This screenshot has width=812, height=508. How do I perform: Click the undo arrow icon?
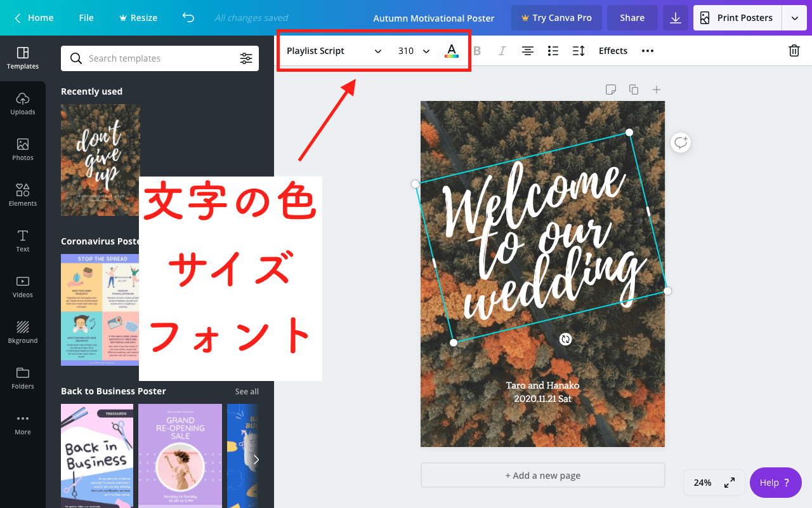click(x=188, y=18)
